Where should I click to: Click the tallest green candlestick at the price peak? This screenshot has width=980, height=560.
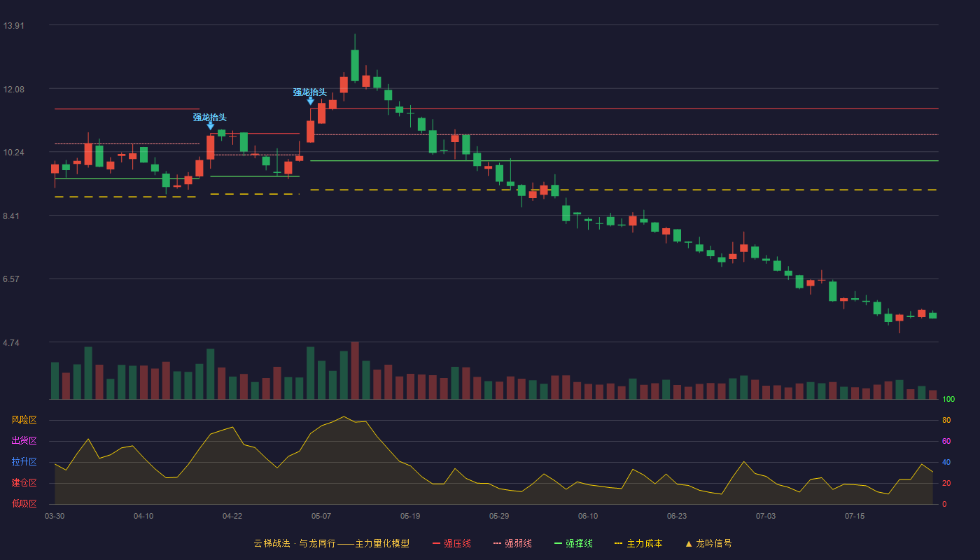point(355,65)
